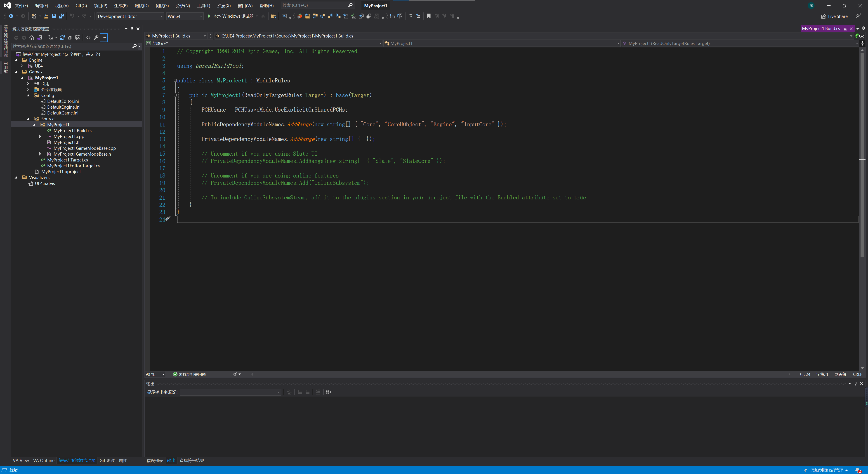Click Collapse All icon in Solution Explorer
This screenshot has height=474, width=868.
pyautogui.click(x=70, y=38)
